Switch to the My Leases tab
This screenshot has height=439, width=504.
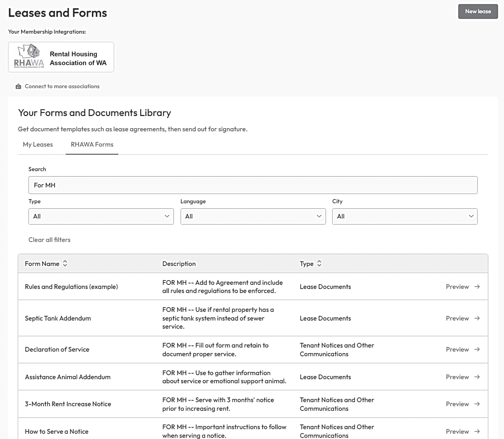point(38,145)
